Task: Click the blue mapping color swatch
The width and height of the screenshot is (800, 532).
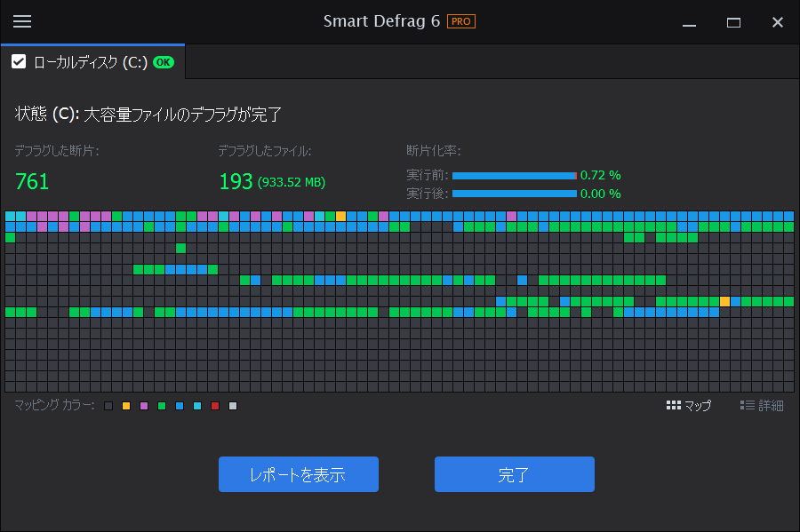Action: click(180, 406)
